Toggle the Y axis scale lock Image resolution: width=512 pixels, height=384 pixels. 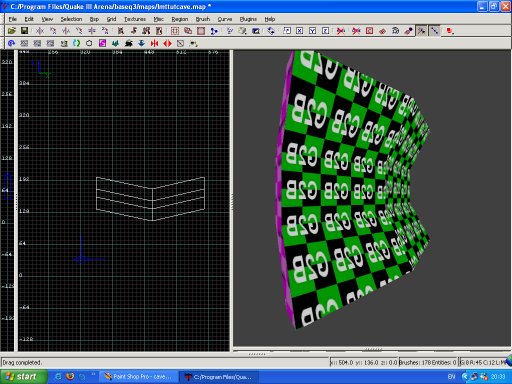coord(313,31)
